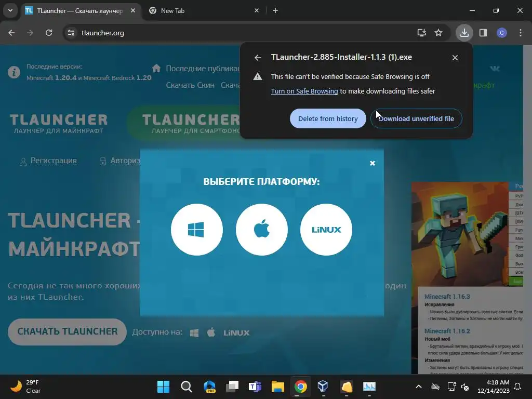Open the Minecraft 1.16.2 changelog link

click(447, 331)
